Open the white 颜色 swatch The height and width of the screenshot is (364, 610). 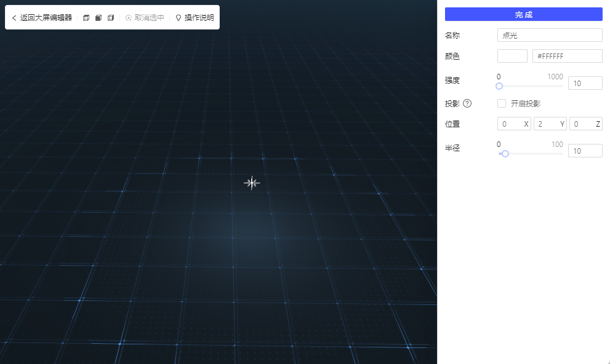click(512, 56)
